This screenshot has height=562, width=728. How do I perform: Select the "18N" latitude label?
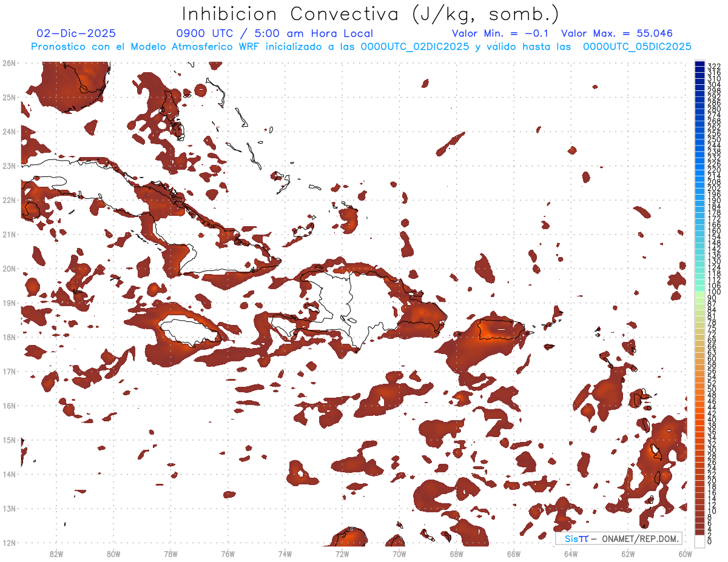pyautogui.click(x=9, y=337)
